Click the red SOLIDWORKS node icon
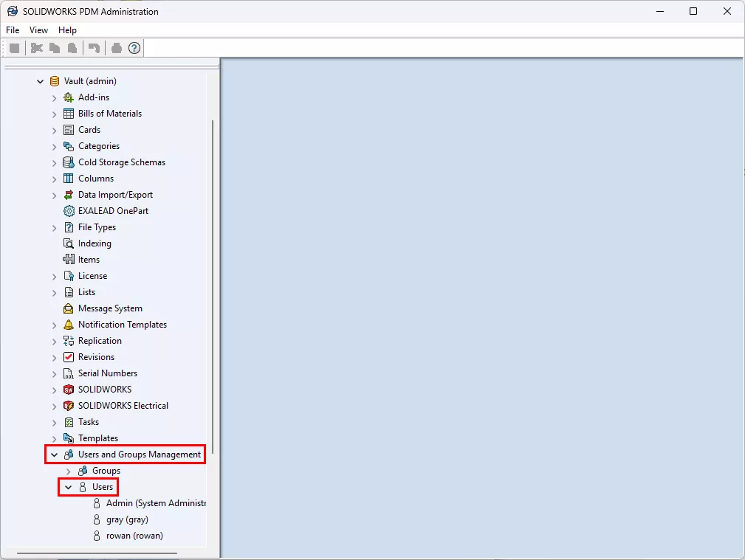 [x=69, y=390]
